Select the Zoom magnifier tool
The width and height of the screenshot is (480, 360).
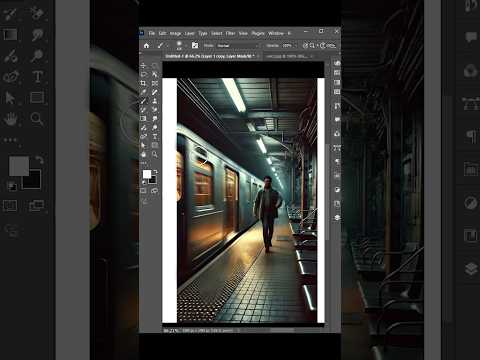[x=154, y=154]
